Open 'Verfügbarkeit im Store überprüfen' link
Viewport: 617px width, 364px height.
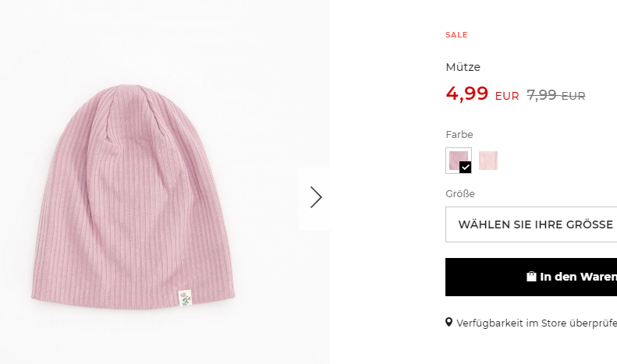coord(537,323)
